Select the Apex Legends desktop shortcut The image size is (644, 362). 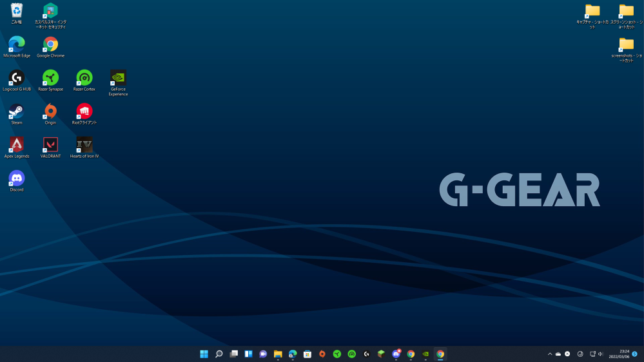[16, 148]
